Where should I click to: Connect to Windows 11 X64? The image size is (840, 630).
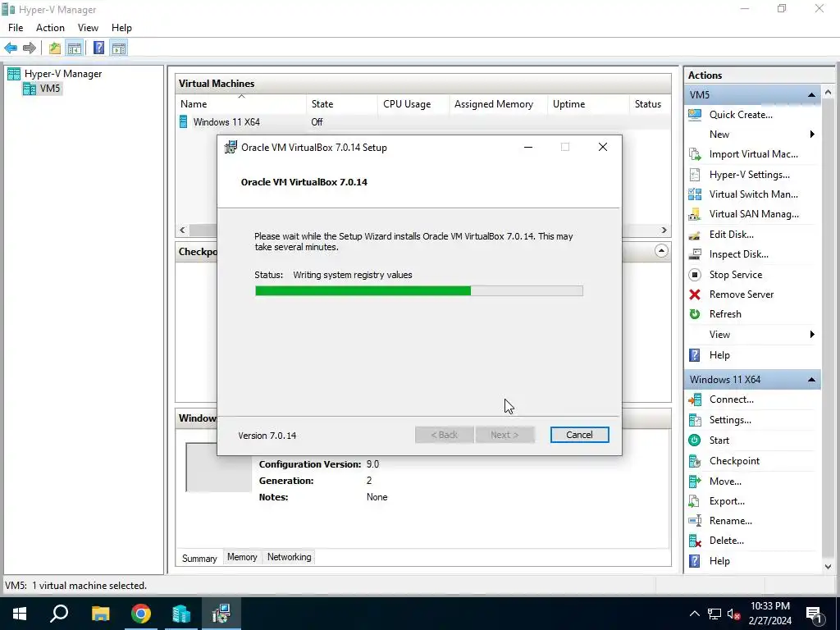click(731, 399)
